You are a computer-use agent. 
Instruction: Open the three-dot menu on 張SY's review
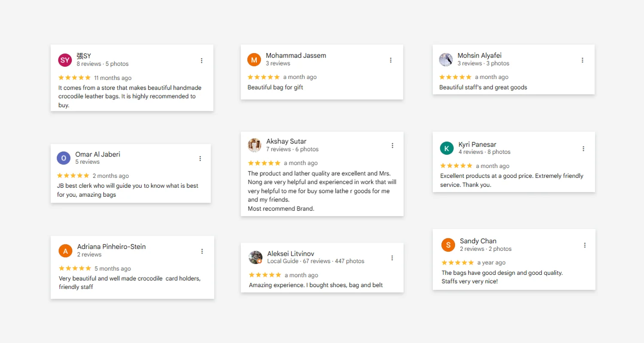click(202, 60)
